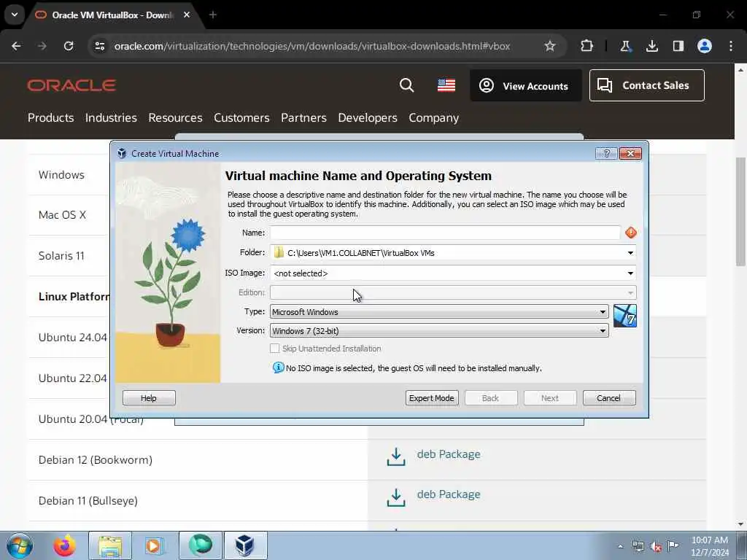Click the Debian 11 deb Package link

coord(449,494)
